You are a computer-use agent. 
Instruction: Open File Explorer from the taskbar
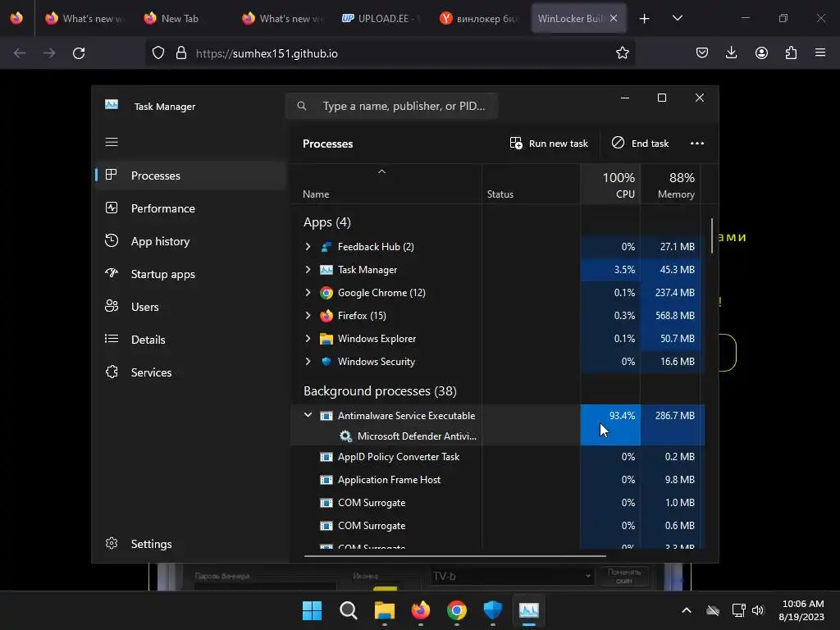click(x=384, y=610)
